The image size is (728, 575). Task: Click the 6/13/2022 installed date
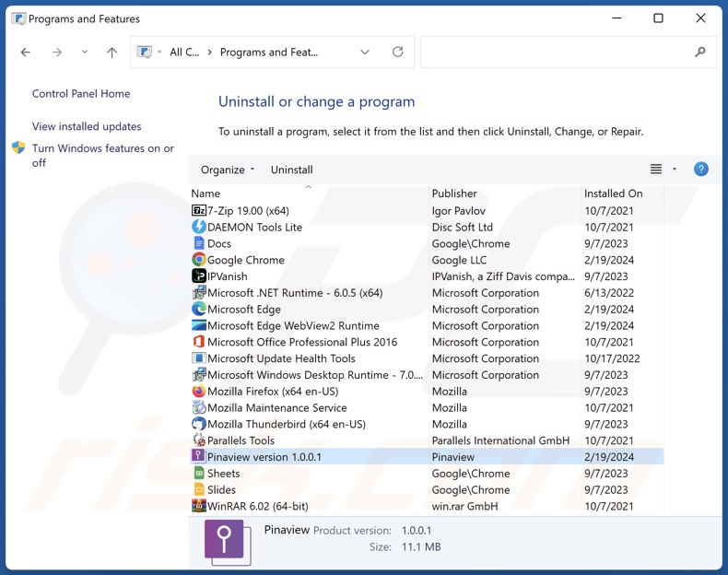point(609,293)
